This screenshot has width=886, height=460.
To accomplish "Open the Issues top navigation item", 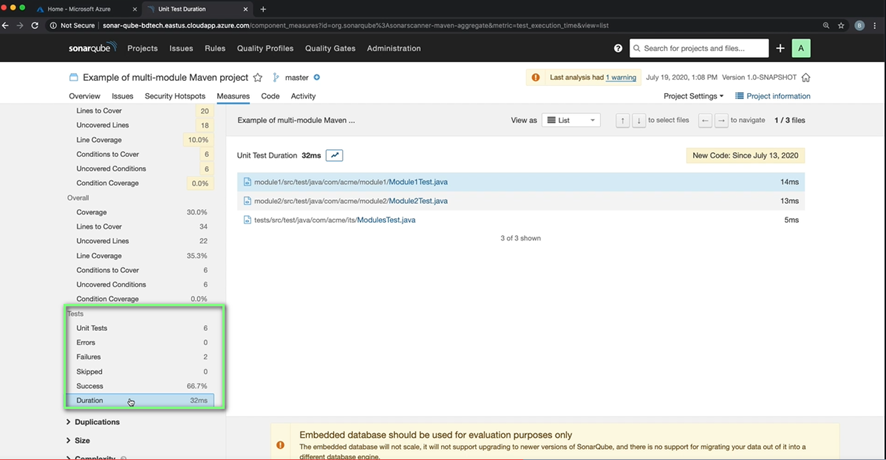I will pyautogui.click(x=181, y=48).
